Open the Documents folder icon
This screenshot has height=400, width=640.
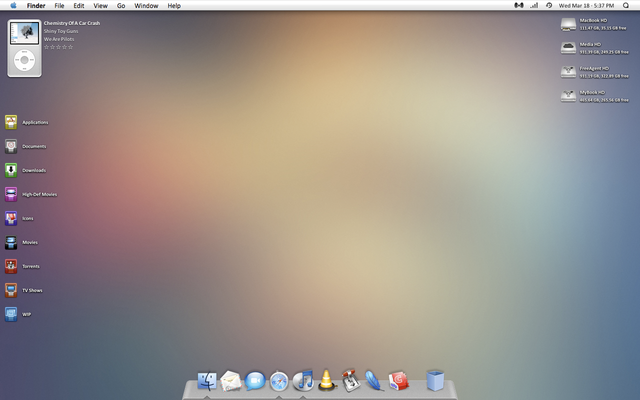click(x=11, y=146)
